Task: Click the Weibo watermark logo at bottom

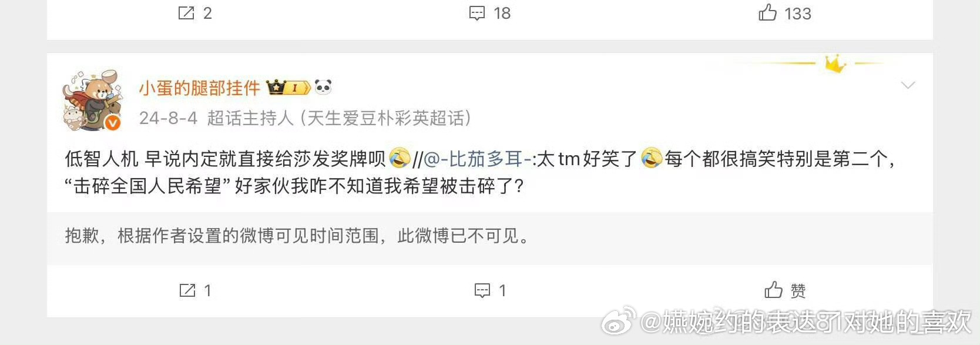Action: (x=618, y=321)
